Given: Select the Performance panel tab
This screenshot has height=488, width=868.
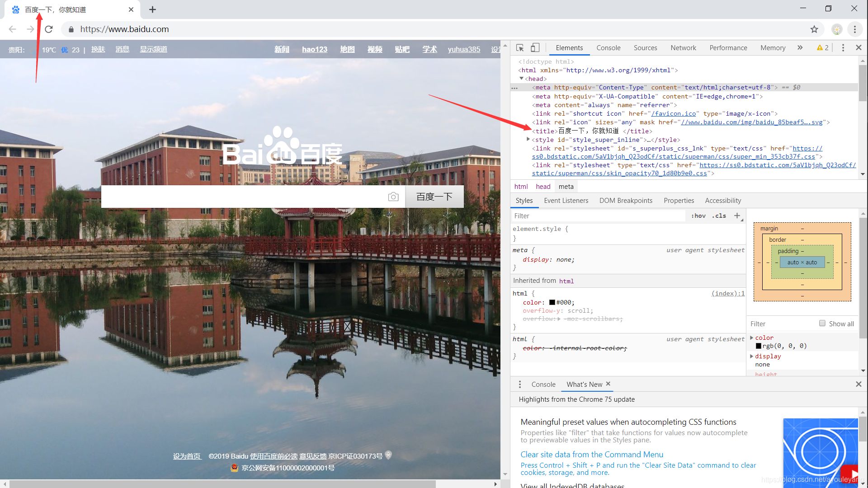Looking at the screenshot, I should pyautogui.click(x=728, y=48).
